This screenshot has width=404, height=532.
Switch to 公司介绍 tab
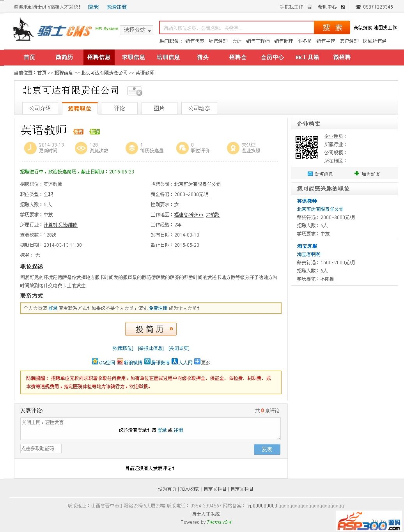tap(40, 108)
